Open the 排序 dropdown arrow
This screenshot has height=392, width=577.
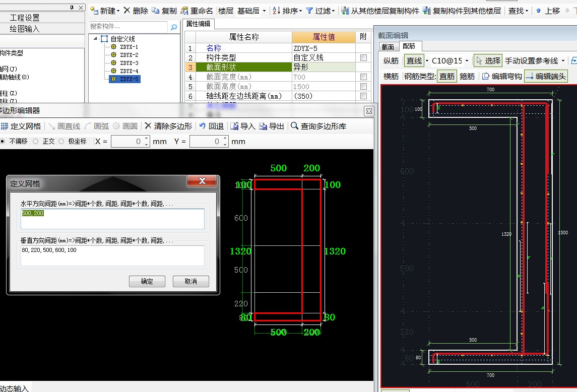point(300,11)
